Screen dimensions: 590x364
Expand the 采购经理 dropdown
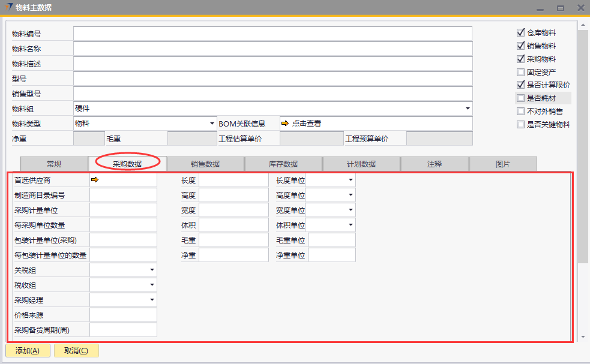click(x=152, y=300)
